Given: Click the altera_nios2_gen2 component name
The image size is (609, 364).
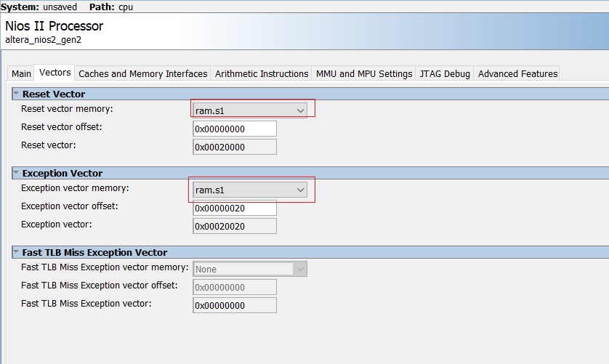Looking at the screenshot, I should [43, 40].
